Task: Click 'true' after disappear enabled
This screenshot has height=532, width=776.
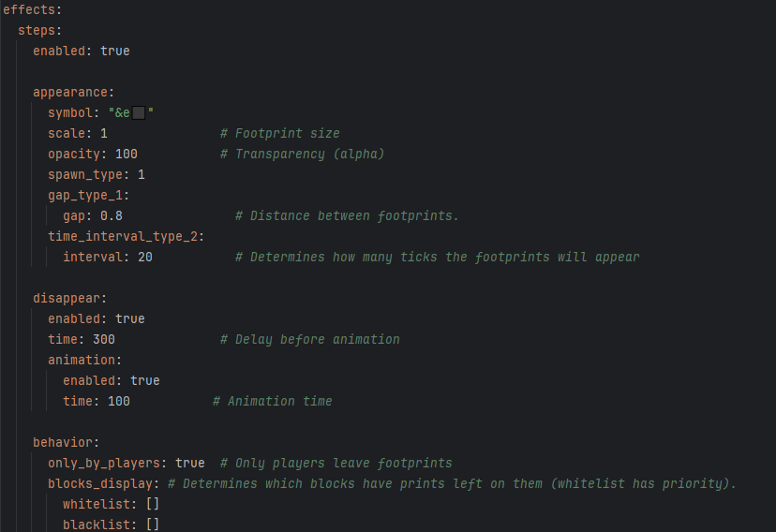Action: [129, 318]
